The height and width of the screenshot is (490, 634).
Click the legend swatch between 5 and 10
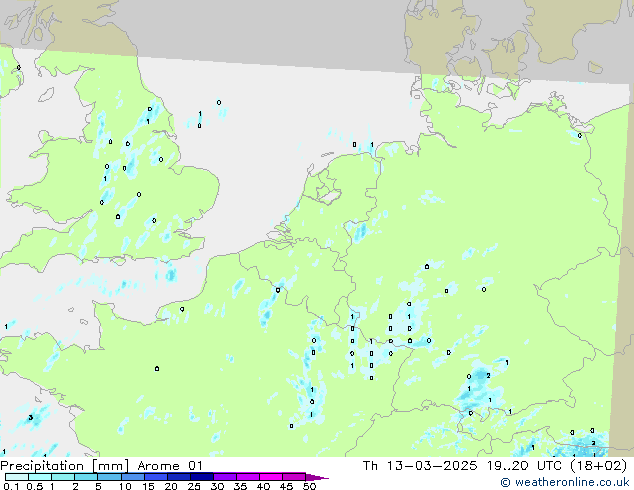tap(109, 477)
